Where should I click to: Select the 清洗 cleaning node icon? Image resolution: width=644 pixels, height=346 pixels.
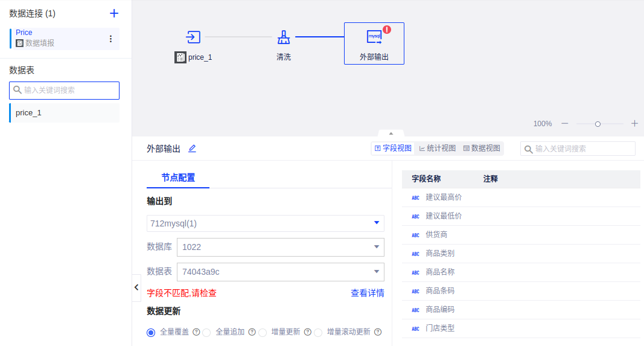(284, 37)
